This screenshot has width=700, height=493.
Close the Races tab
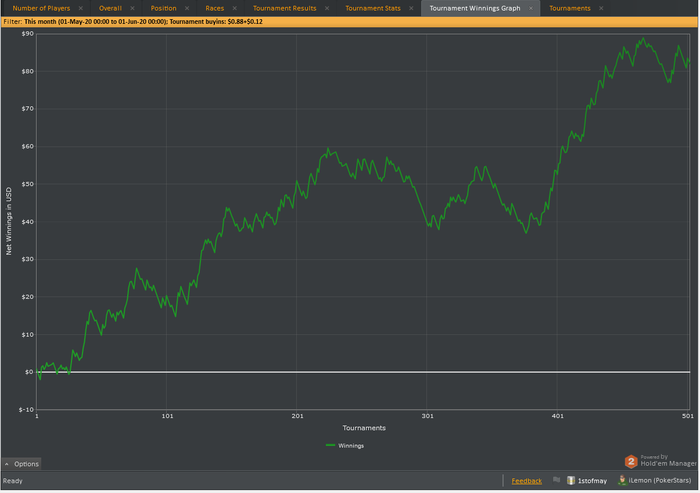[x=235, y=8]
